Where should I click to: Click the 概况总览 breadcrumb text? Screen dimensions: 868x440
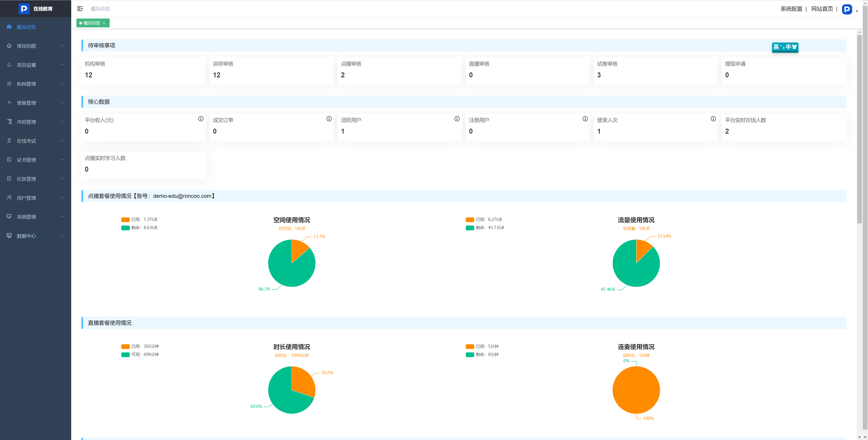[x=100, y=9]
